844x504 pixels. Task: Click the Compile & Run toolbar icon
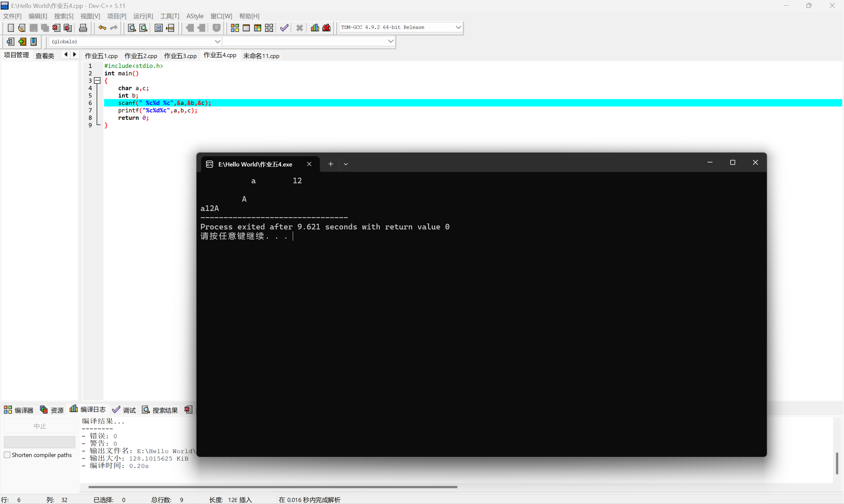(257, 28)
